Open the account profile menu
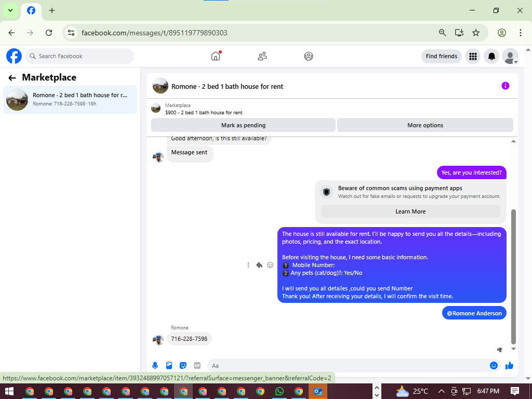 click(x=510, y=56)
